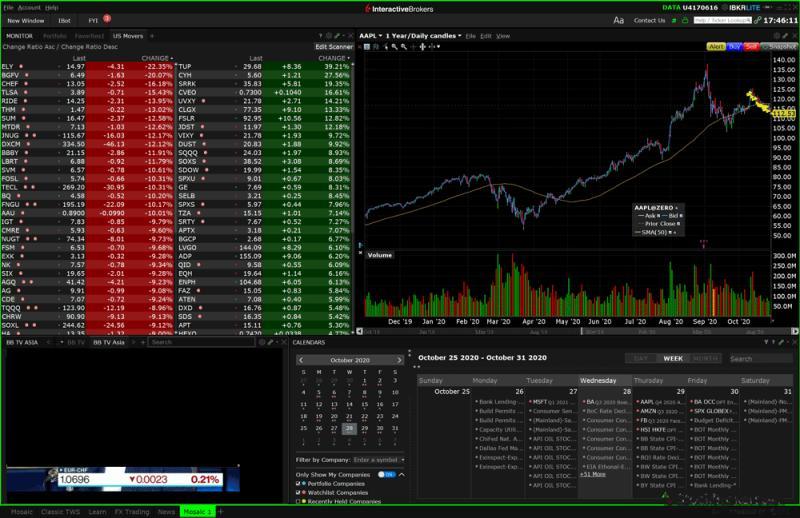Click the yellow Alert button
The height and width of the screenshot is (518, 800).
pyautogui.click(x=716, y=46)
